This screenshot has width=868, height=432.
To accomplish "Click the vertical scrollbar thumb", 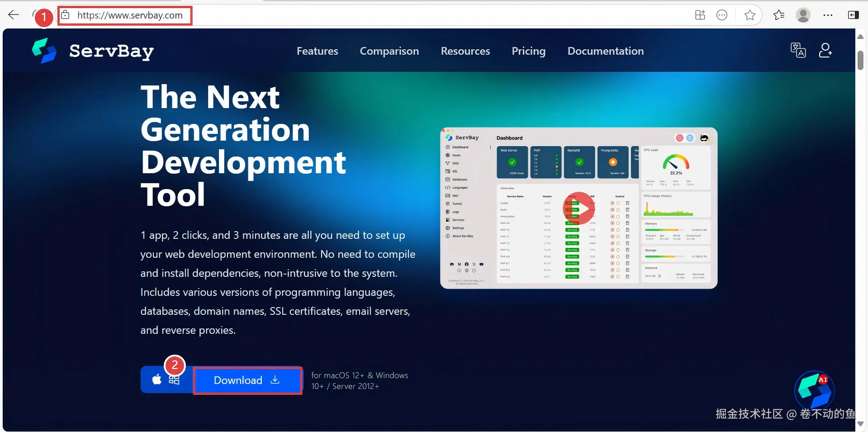I will [x=860, y=61].
